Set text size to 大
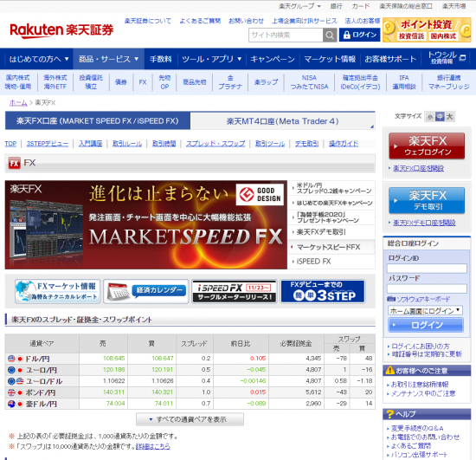This screenshot has width=476, height=460. (449, 117)
